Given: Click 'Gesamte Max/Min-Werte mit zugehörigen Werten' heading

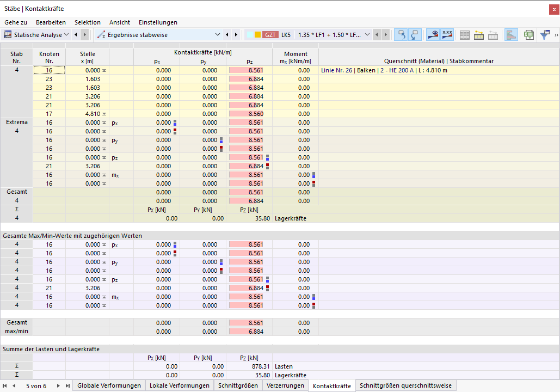Looking at the screenshot, I should coord(72,236).
